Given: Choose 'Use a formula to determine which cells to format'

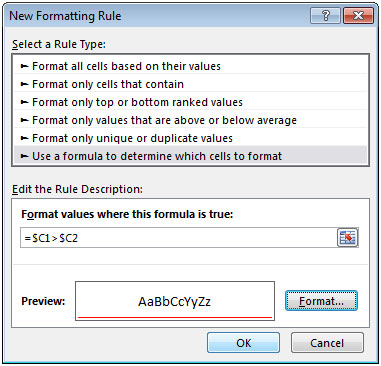Looking at the screenshot, I should tap(190, 156).
